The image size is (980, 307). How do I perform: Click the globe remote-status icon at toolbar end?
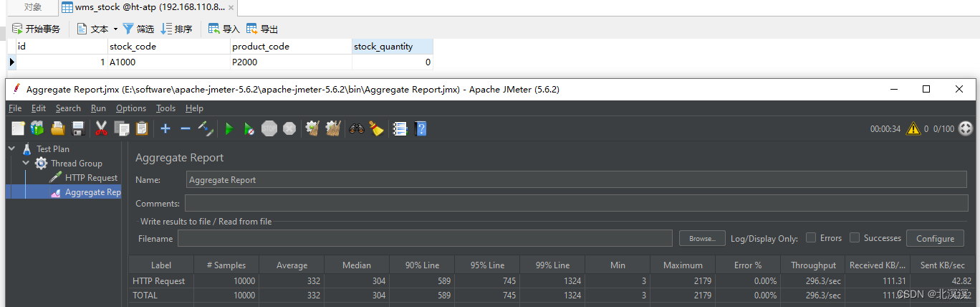pos(966,128)
